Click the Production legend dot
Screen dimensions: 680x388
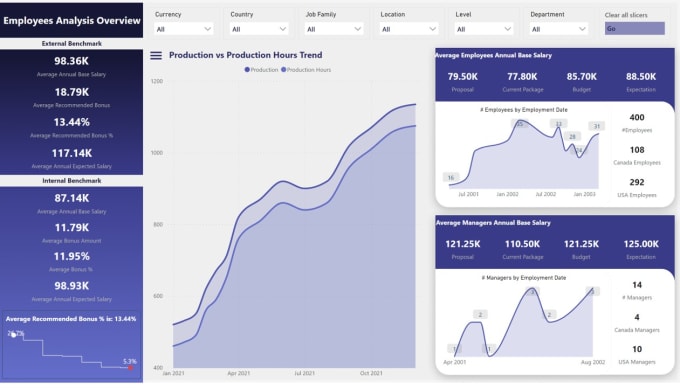(247, 70)
